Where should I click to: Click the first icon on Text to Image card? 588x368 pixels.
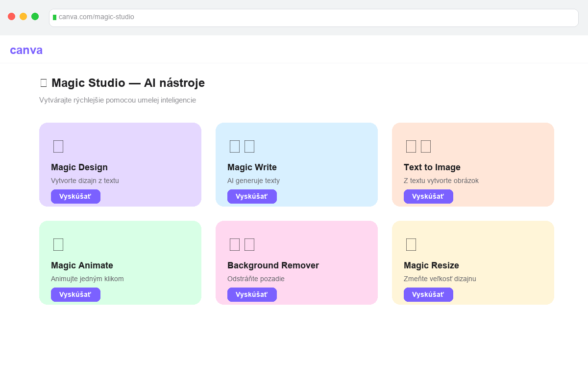tap(411, 146)
